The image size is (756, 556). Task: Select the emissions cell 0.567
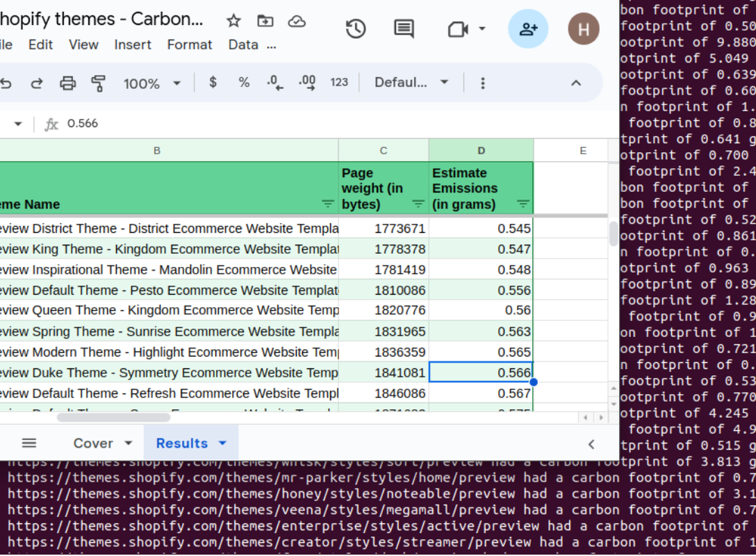point(481,393)
